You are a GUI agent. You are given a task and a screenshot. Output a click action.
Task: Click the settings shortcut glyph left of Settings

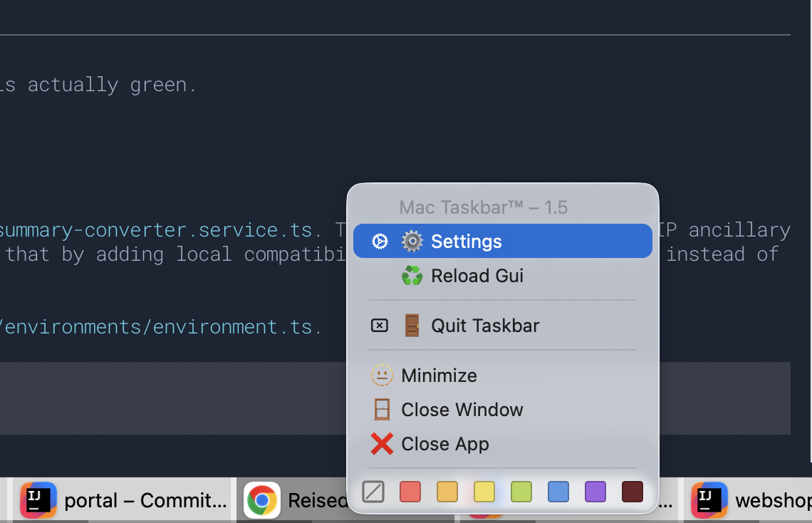click(x=380, y=242)
